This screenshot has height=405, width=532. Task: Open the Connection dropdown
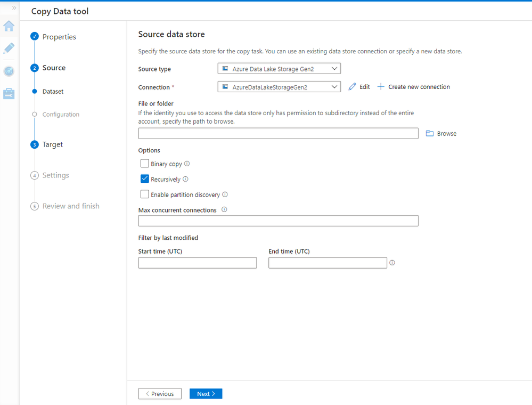pos(279,87)
